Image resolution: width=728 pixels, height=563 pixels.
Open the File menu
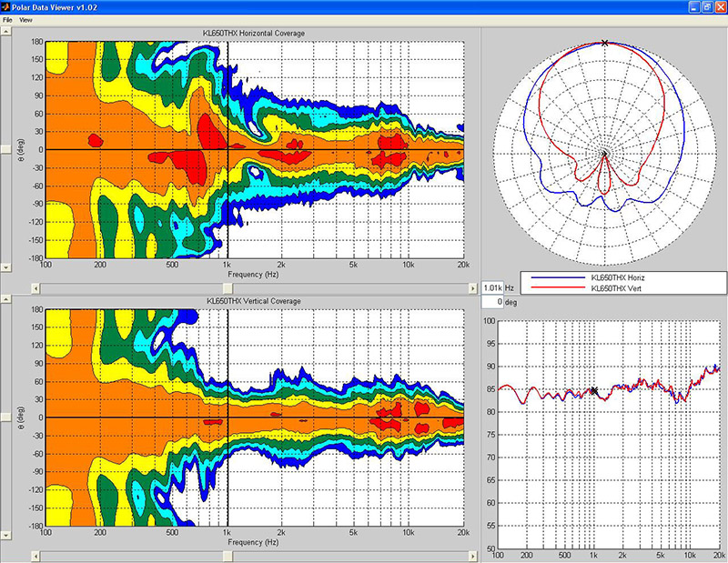(x=7, y=19)
